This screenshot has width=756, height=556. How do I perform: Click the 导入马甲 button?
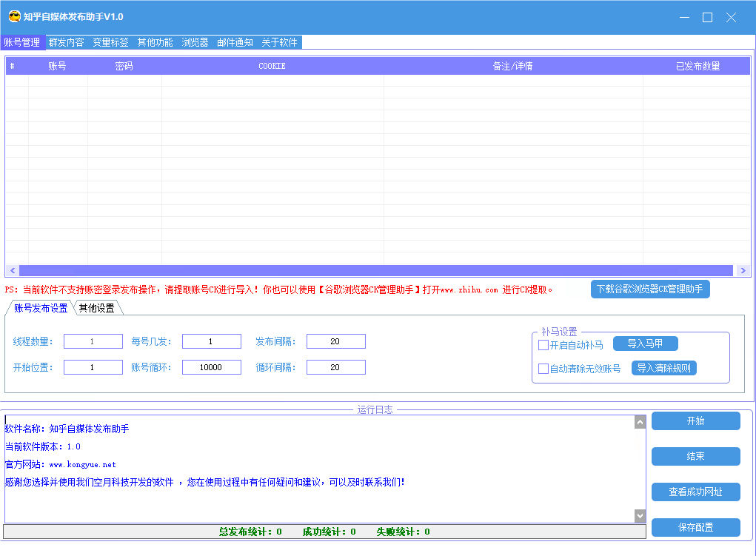click(x=645, y=344)
